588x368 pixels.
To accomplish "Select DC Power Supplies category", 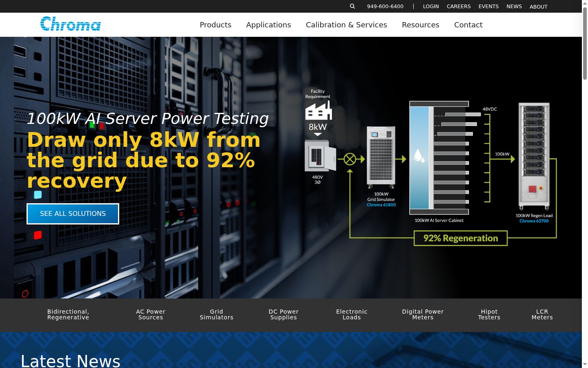I will (x=283, y=314).
